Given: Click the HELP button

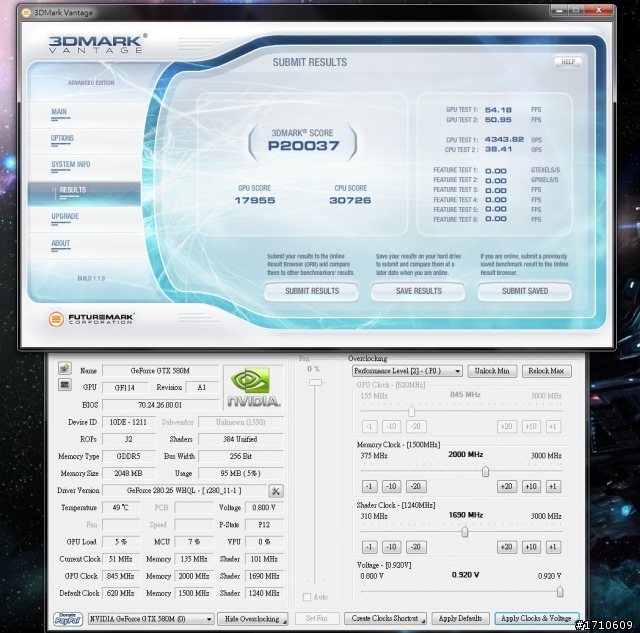Looking at the screenshot, I should (x=568, y=62).
